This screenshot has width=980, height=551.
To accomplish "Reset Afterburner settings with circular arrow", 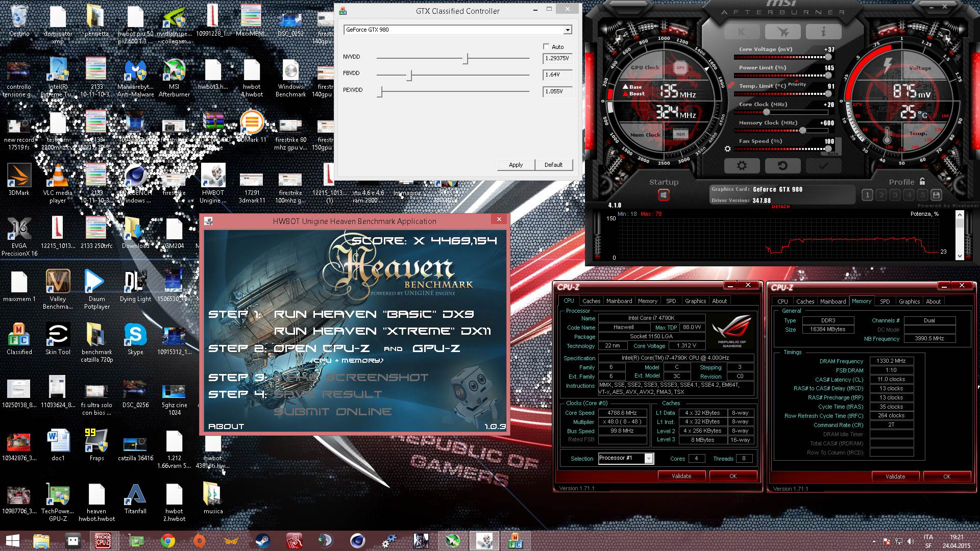I will 782,166.
